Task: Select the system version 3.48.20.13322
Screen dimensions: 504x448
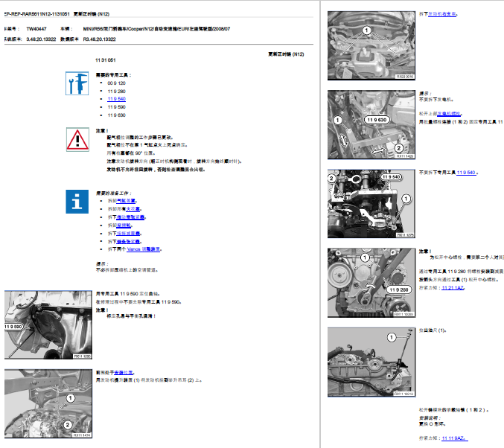Action: pos(41,39)
